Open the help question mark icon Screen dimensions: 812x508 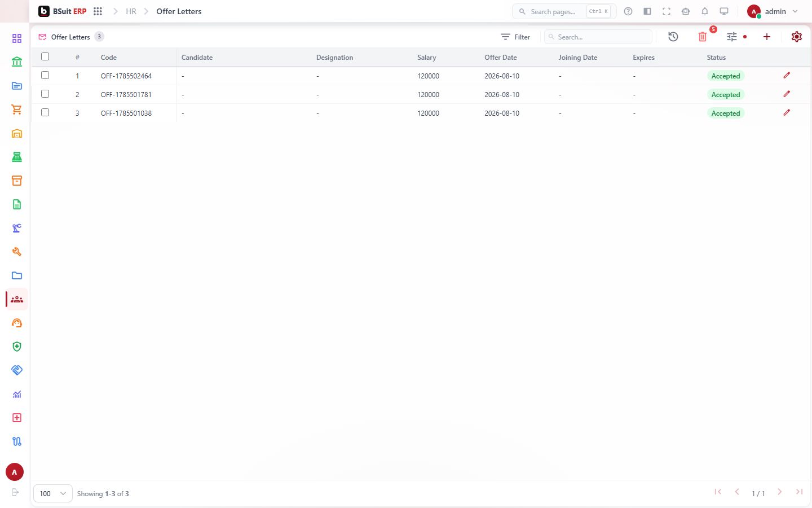[628, 11]
